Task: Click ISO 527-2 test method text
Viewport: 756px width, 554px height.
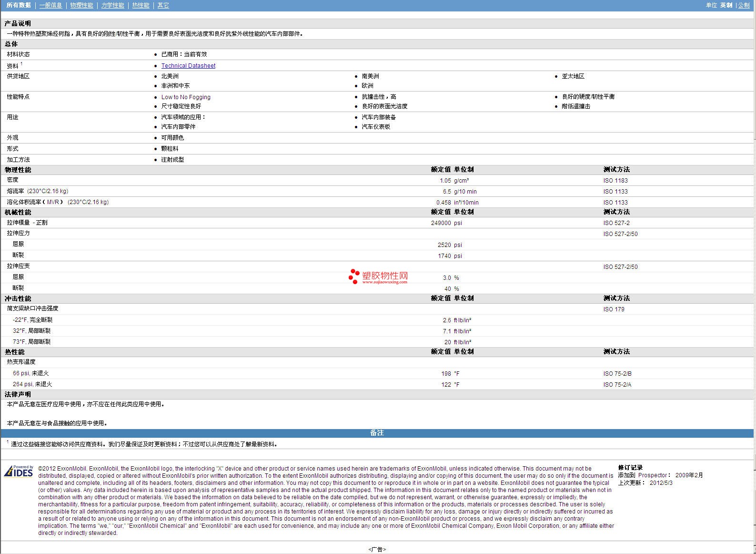Action: (x=616, y=223)
